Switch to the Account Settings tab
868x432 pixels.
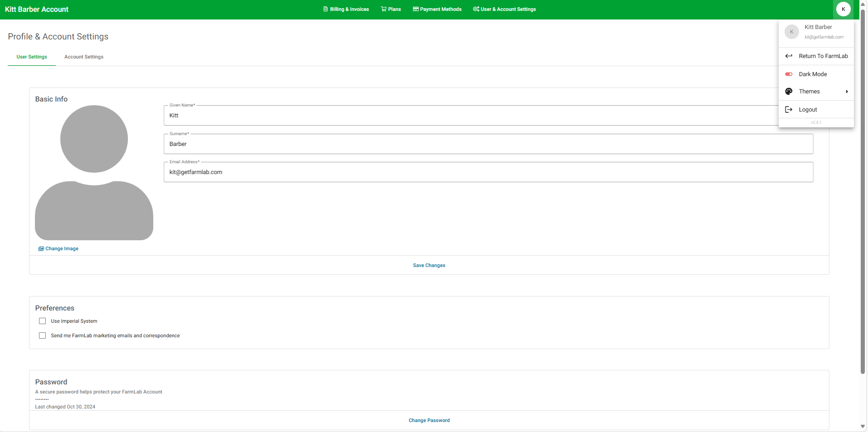(84, 57)
